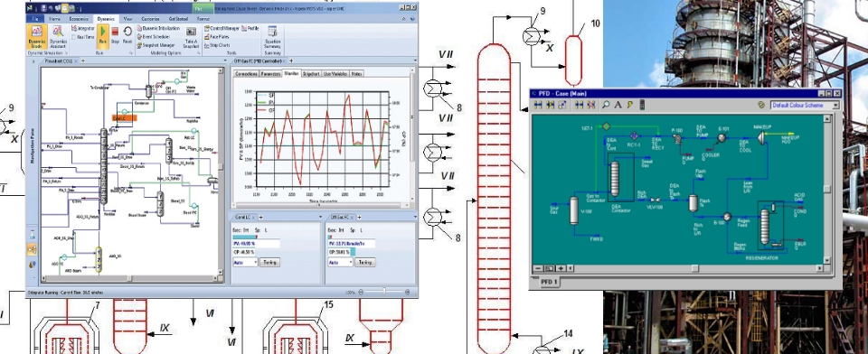The image size is (868, 354).
Task: Take A Snapshot of the simulation
Action: tap(191, 37)
